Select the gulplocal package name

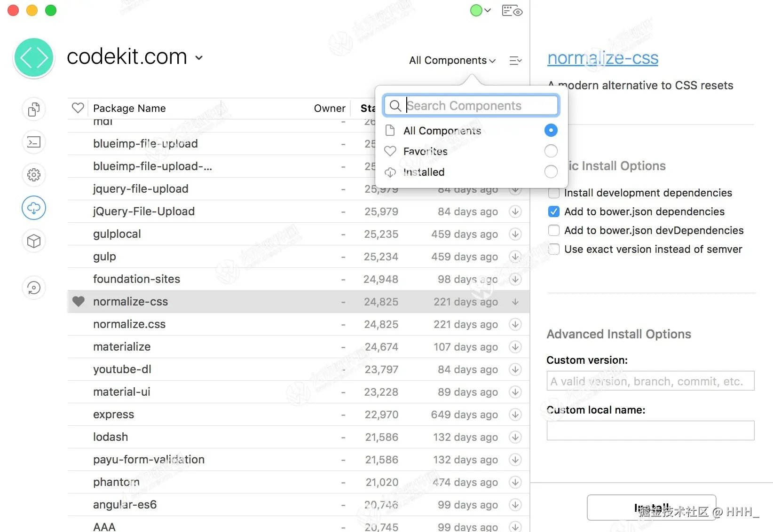117,234
